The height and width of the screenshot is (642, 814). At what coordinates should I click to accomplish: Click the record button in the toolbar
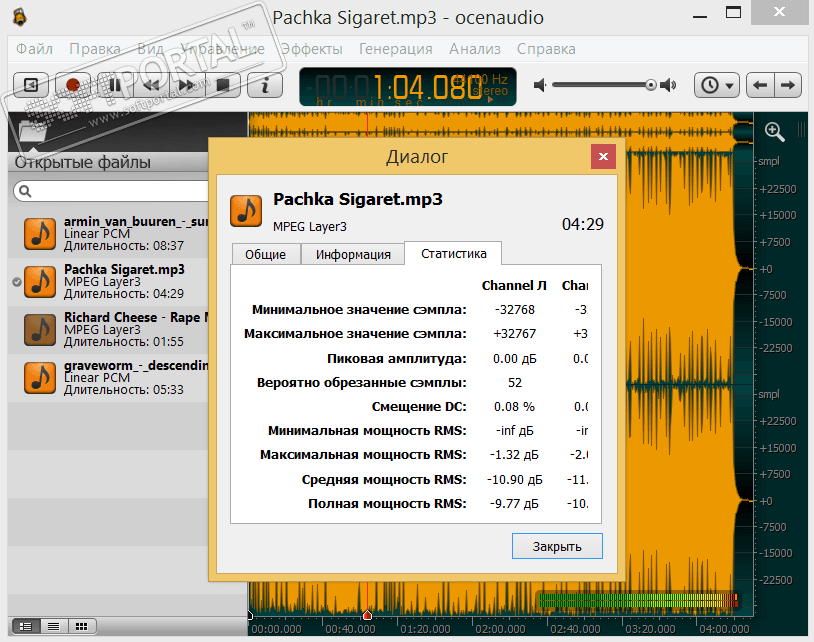click(73, 85)
